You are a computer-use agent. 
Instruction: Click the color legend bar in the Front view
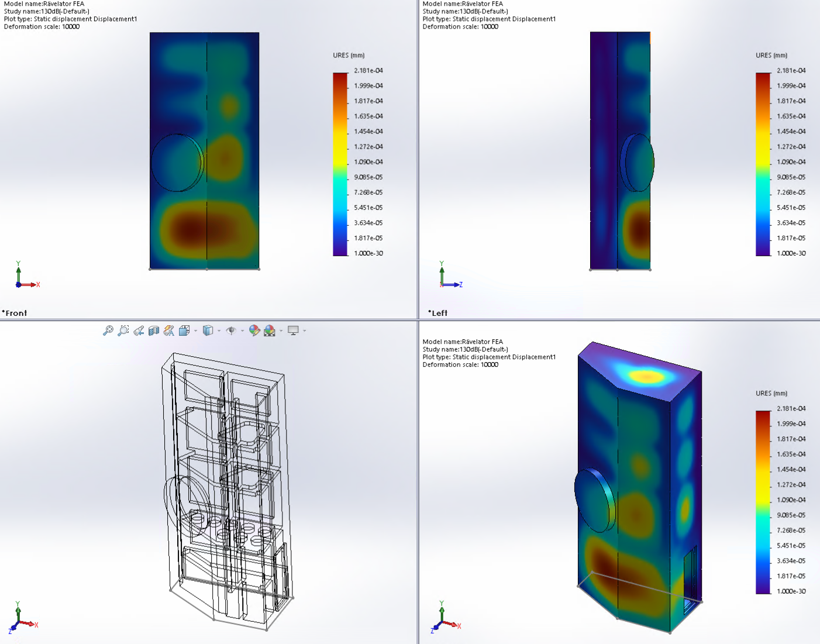pos(340,164)
